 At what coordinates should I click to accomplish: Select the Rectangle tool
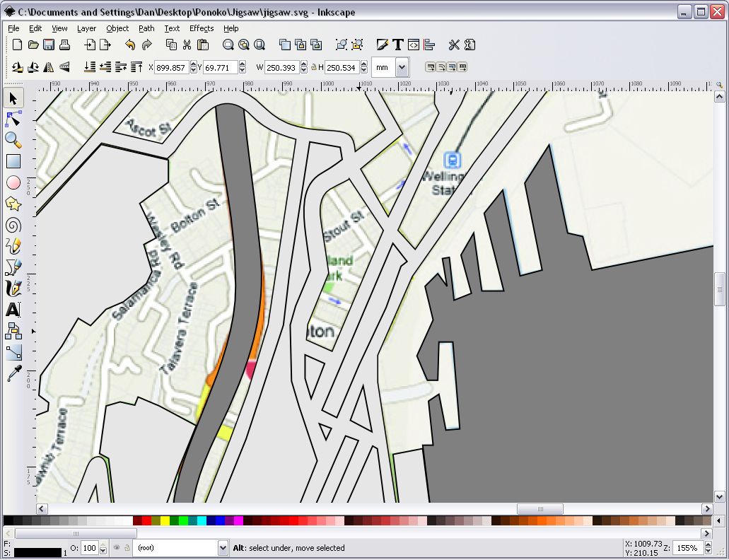13,161
